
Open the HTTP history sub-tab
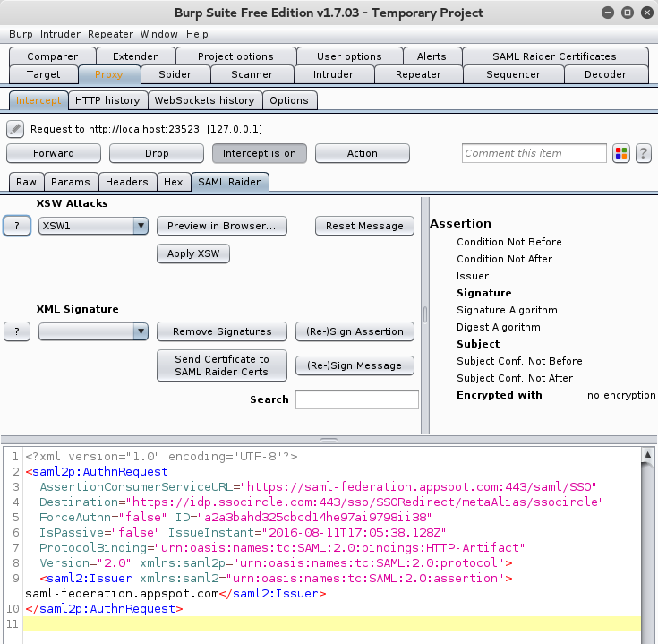pos(107,100)
